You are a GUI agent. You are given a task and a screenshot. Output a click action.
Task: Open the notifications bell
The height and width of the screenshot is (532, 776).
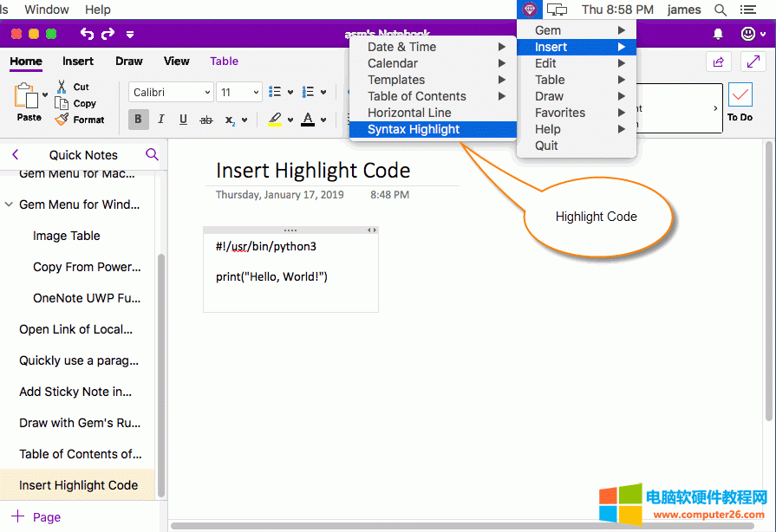[718, 34]
